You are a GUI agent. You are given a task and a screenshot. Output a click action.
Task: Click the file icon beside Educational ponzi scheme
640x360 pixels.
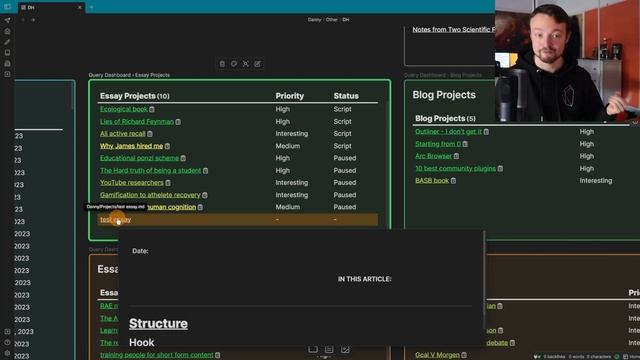pos(183,158)
